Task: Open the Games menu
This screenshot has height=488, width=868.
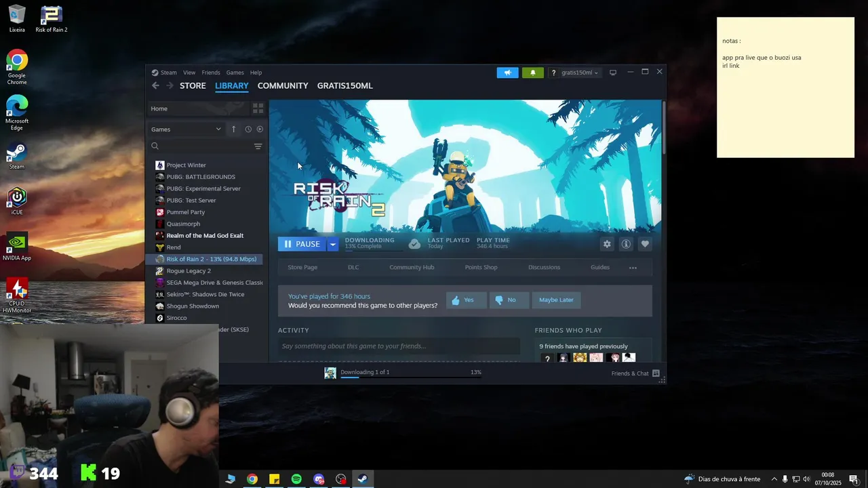Action: coord(235,73)
